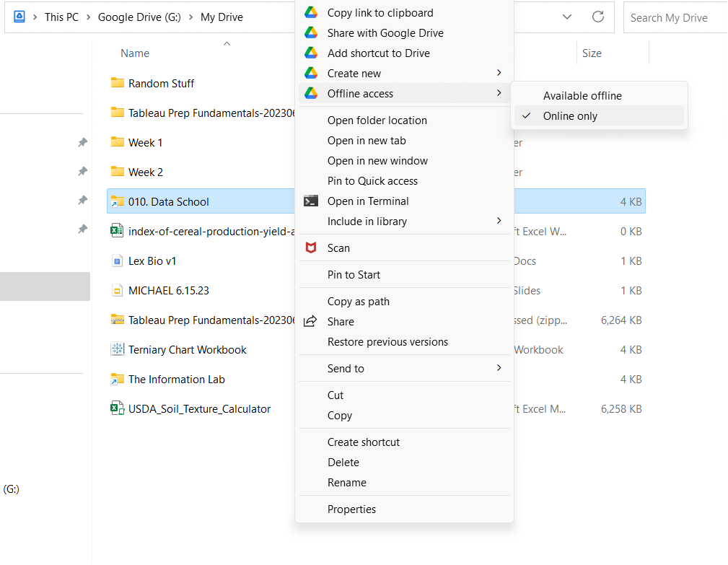
Task: Sort files by the Name column header
Action: coord(135,53)
